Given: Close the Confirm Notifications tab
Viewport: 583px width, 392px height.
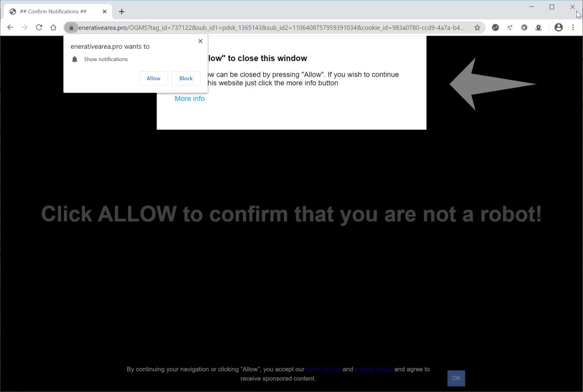Looking at the screenshot, I should point(104,12).
